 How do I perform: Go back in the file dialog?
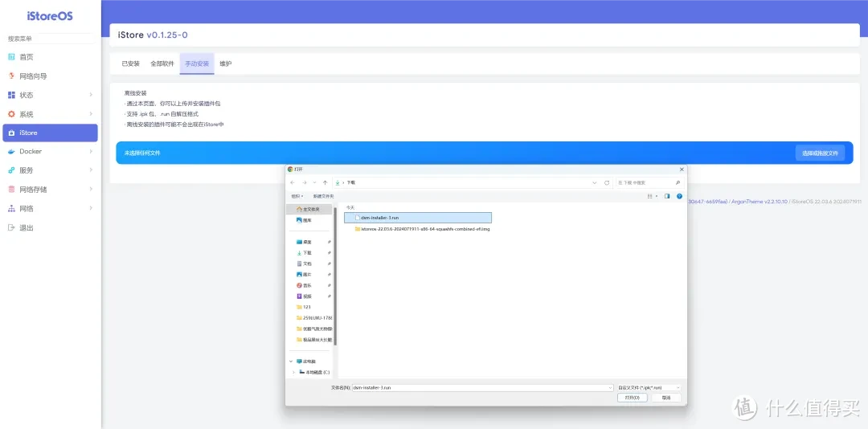coord(293,182)
